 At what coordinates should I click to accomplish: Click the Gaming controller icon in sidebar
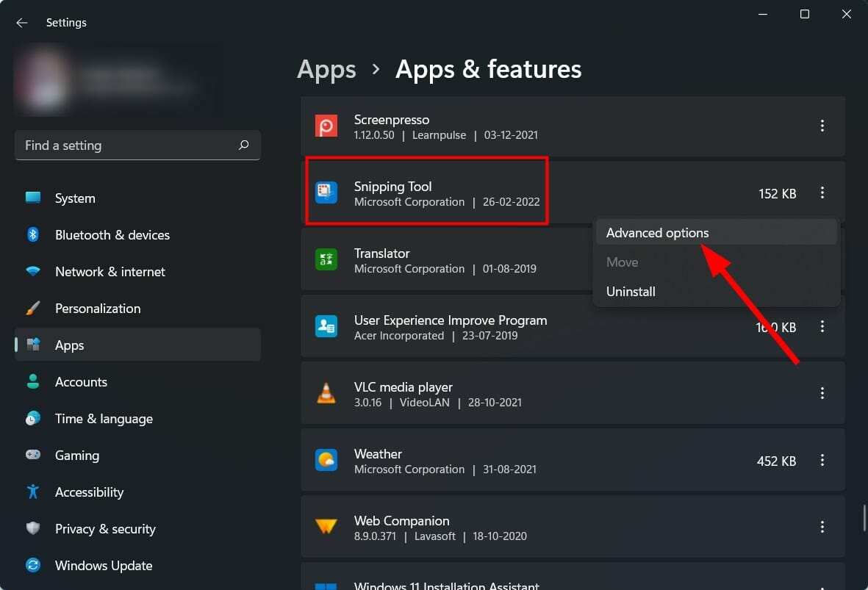pyautogui.click(x=33, y=455)
